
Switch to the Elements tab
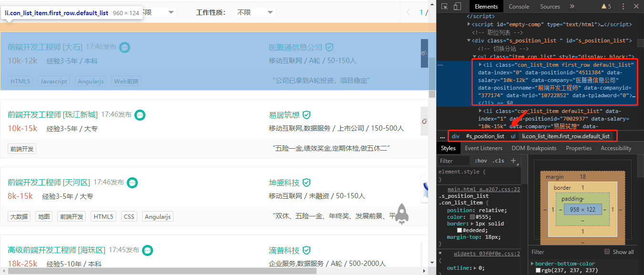coord(486,7)
